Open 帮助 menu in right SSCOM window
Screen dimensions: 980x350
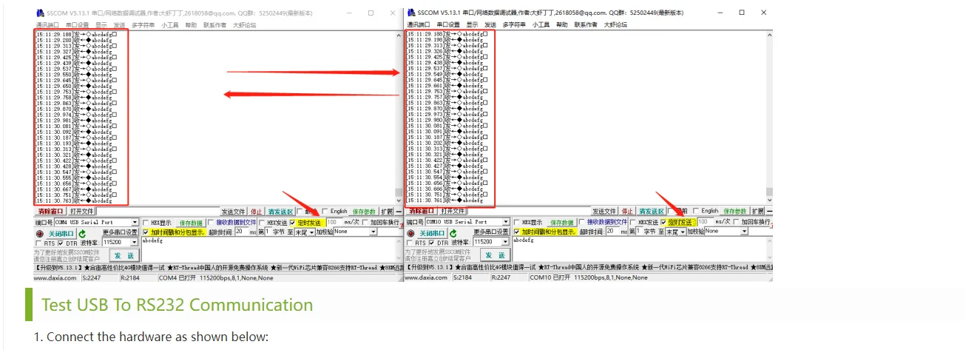point(561,24)
